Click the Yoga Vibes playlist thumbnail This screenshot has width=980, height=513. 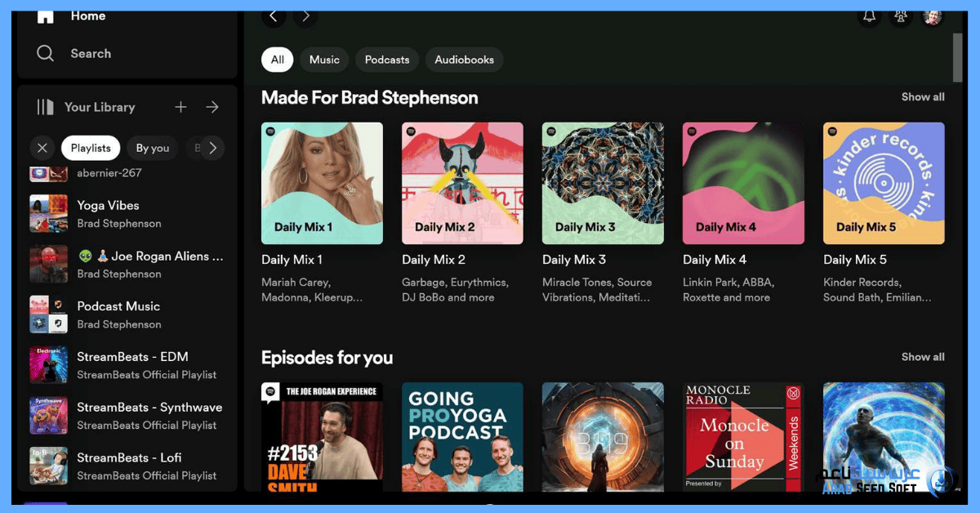click(x=49, y=214)
